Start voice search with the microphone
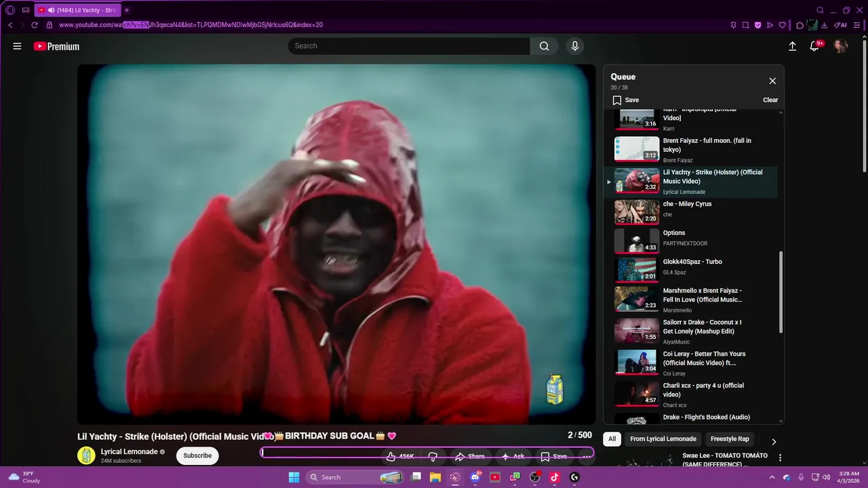 tap(575, 46)
